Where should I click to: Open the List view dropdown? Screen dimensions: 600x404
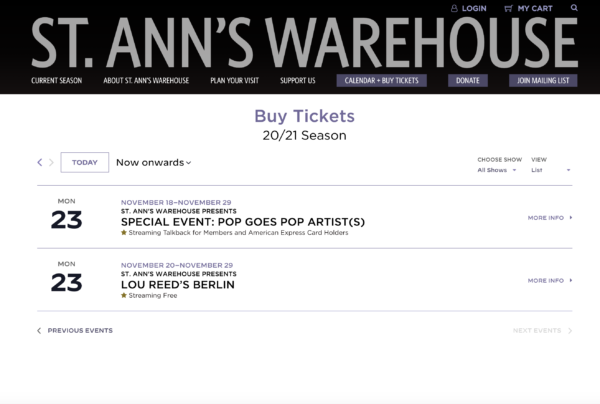tap(551, 170)
